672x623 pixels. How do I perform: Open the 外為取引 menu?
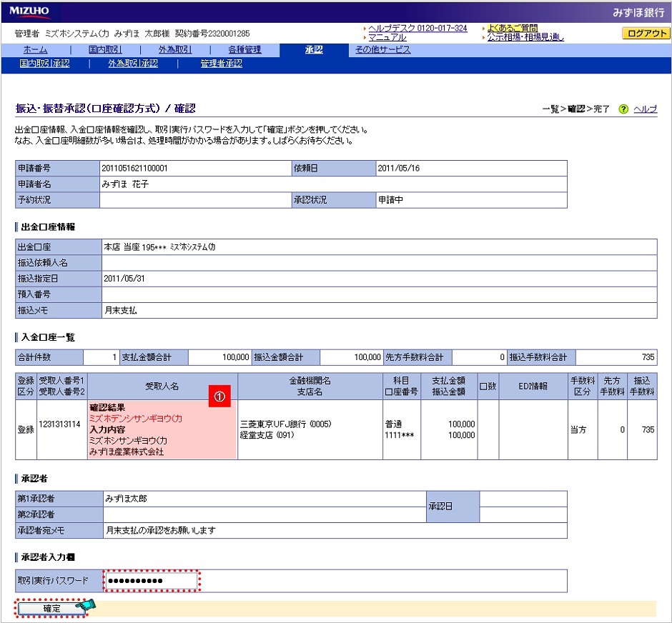175,50
